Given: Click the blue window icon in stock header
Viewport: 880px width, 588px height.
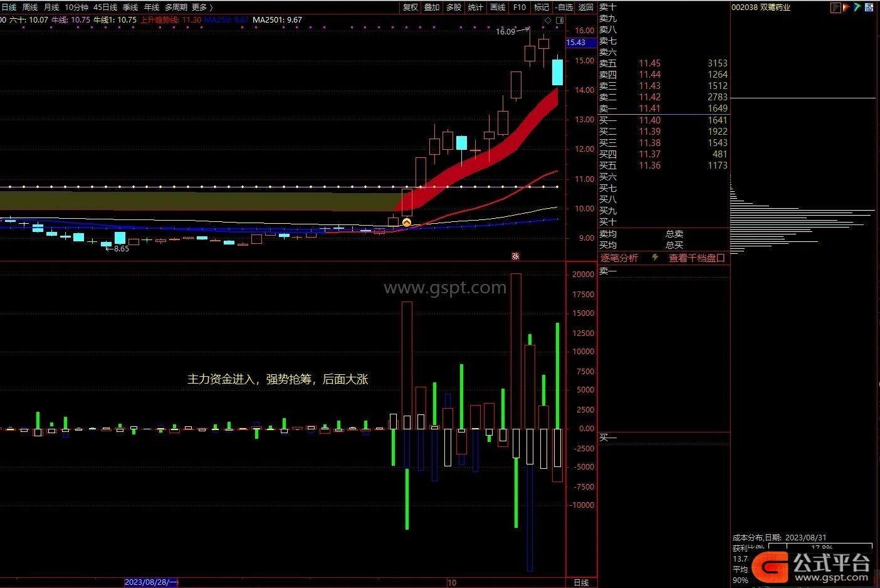Looking at the screenshot, I should pos(869,8).
